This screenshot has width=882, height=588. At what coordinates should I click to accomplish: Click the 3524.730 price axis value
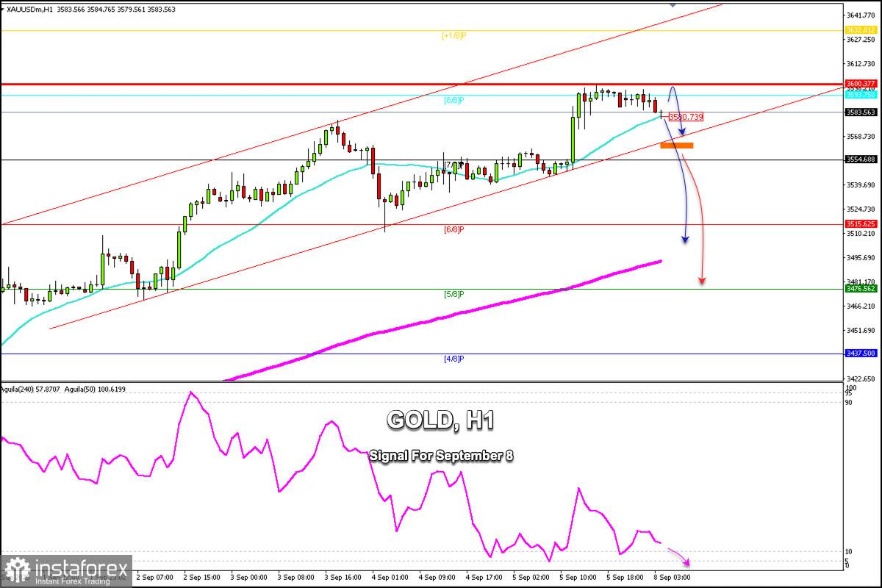point(861,209)
